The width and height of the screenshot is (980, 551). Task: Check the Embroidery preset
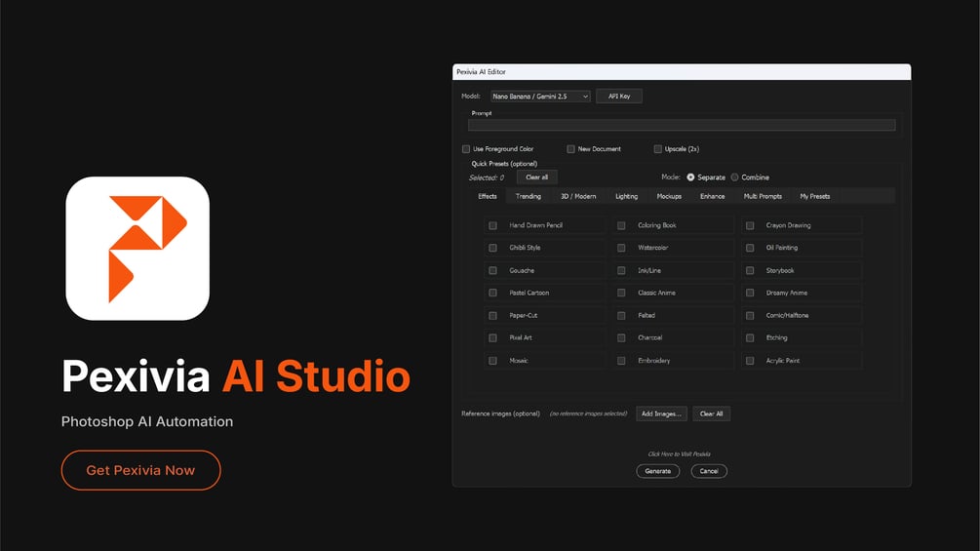[x=621, y=361]
